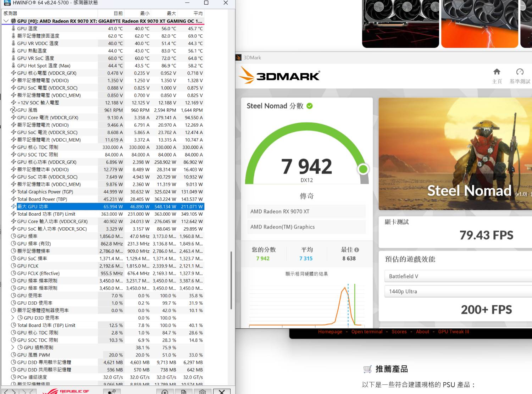Click the info icon next to 最佳 score
Viewport: 532px width, 394px height.
356,250
